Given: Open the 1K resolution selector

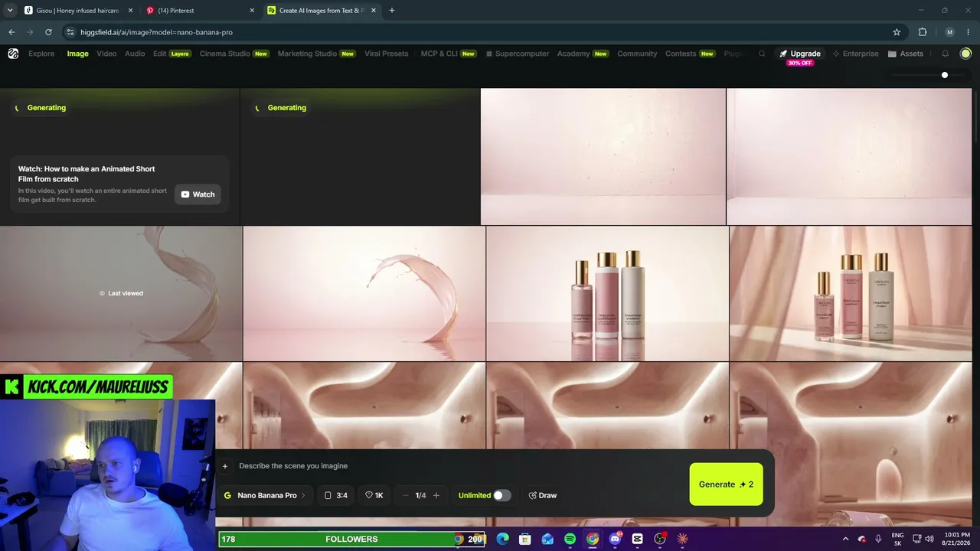Looking at the screenshot, I should click(x=374, y=495).
